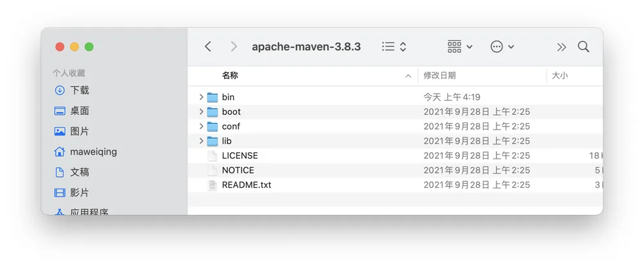This screenshot has height=269, width=644.
Task: Open the ellipsis action menu
Action: (x=502, y=46)
